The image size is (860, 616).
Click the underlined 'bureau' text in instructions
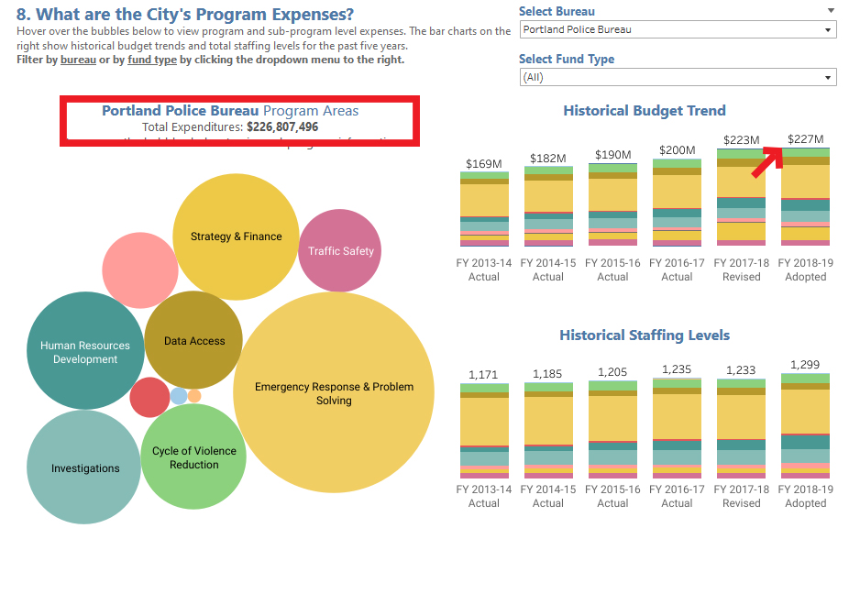pyautogui.click(x=78, y=60)
